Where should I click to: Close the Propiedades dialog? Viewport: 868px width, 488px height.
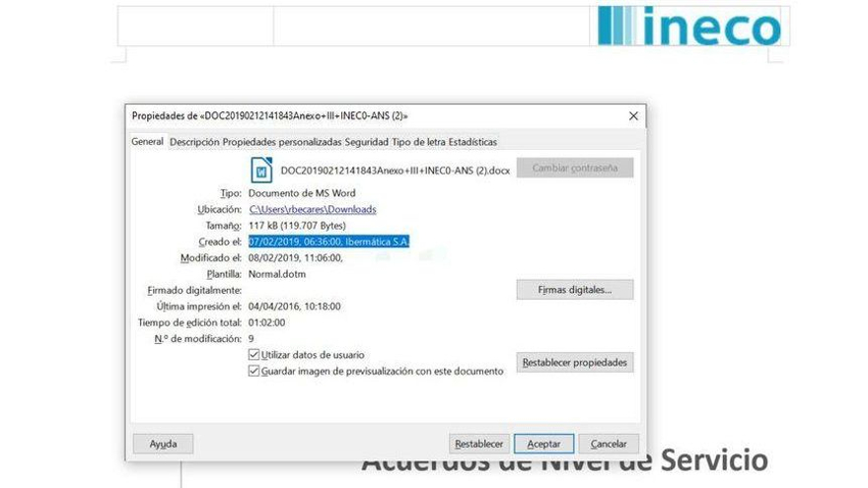point(633,116)
